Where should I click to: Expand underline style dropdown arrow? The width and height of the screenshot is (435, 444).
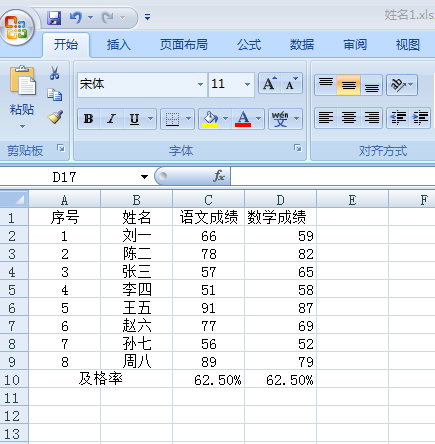150,119
